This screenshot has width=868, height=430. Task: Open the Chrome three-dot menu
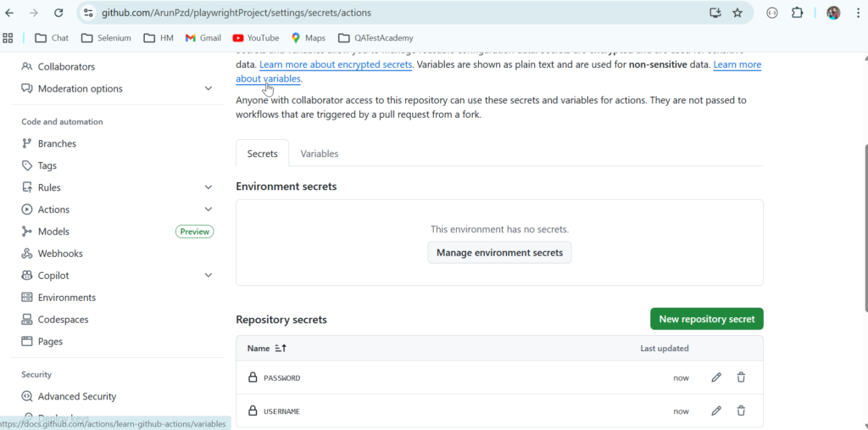click(x=858, y=13)
